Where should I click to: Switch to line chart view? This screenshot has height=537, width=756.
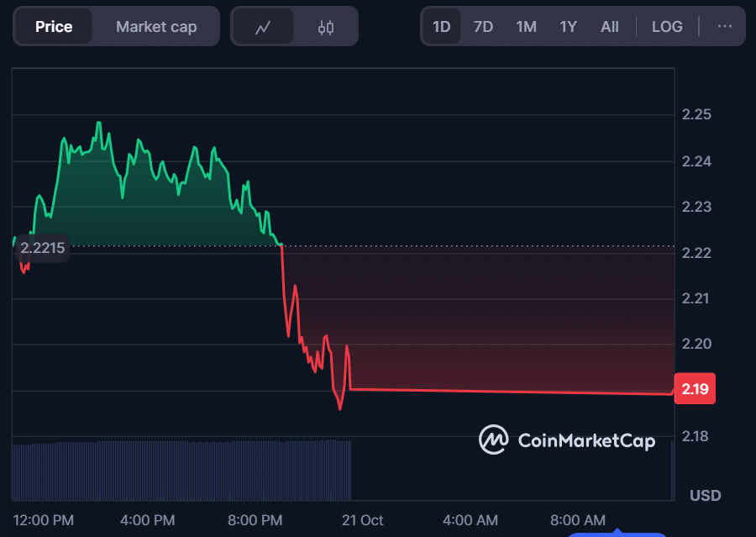tap(263, 27)
